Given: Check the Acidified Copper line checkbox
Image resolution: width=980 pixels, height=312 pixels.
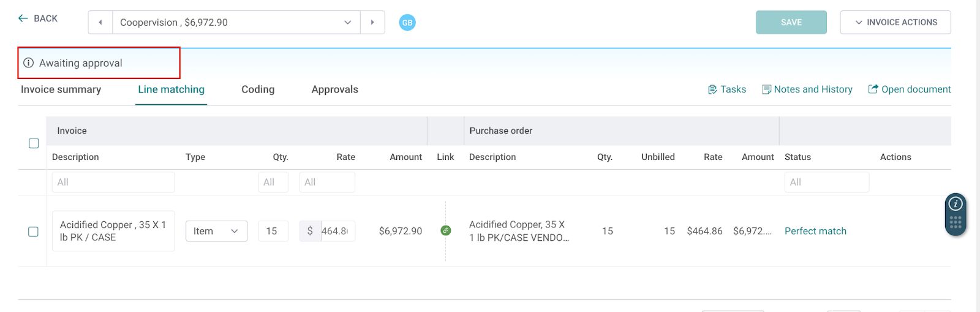Looking at the screenshot, I should [x=34, y=232].
